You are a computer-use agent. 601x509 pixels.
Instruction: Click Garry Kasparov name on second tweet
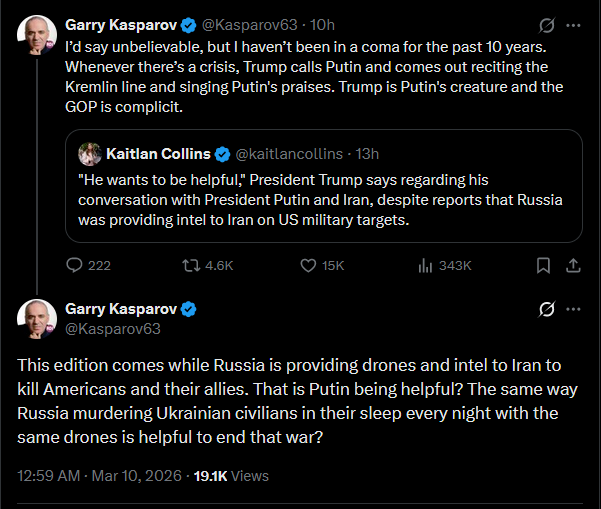(122, 308)
